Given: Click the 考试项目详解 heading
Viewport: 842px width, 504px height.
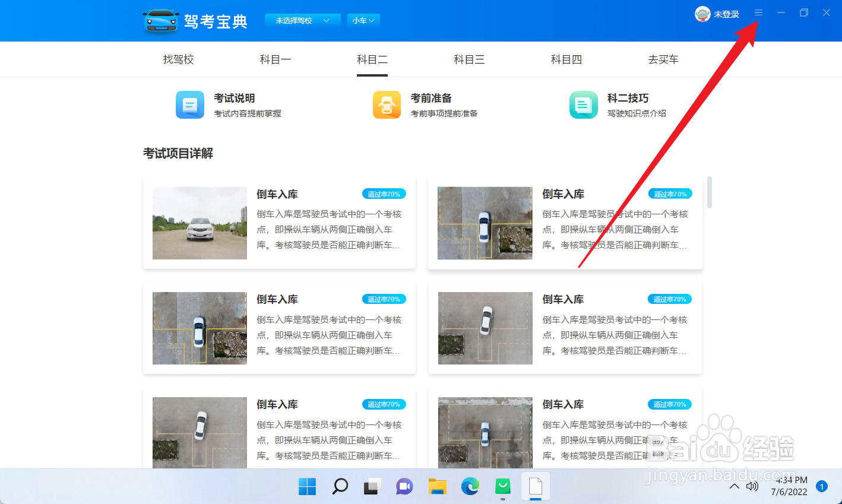Looking at the screenshot, I should pos(178,153).
